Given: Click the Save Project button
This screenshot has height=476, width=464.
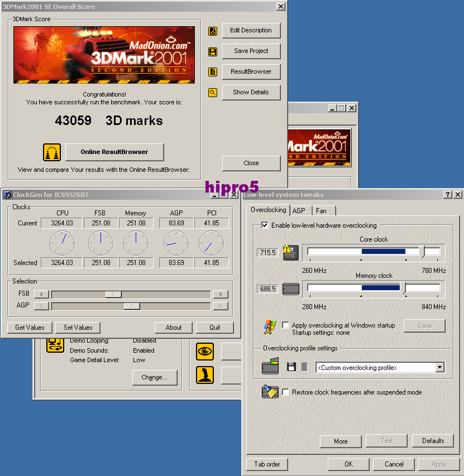Looking at the screenshot, I should [251, 51].
